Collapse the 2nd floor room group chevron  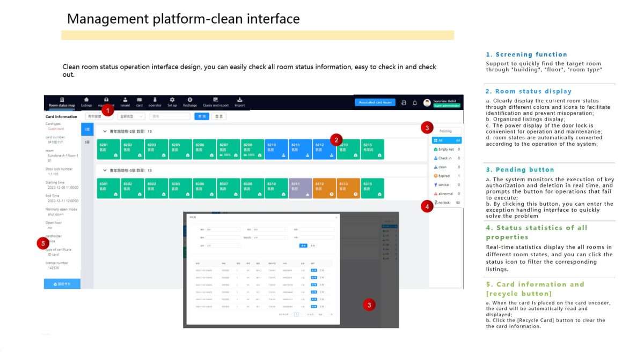[x=105, y=131]
